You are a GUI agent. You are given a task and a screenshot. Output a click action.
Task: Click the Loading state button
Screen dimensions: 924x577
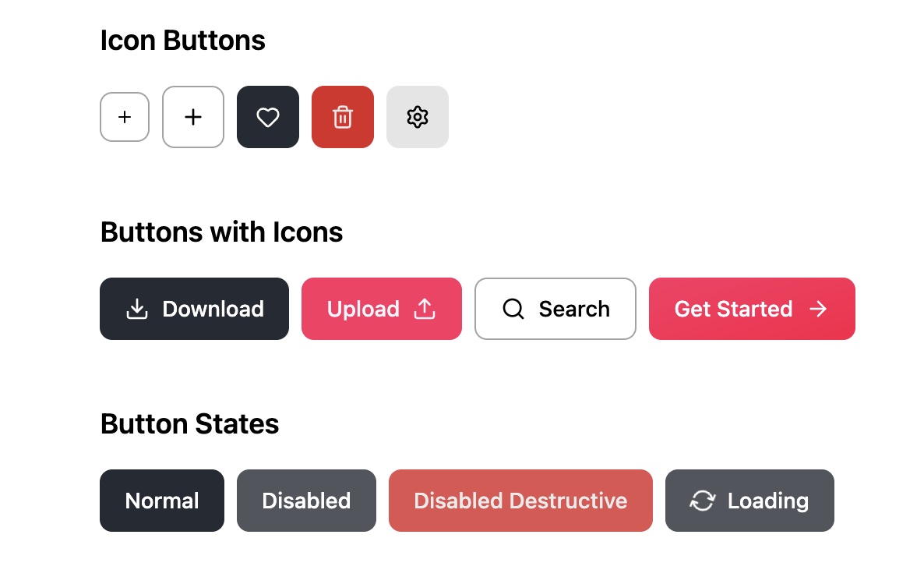(x=749, y=501)
